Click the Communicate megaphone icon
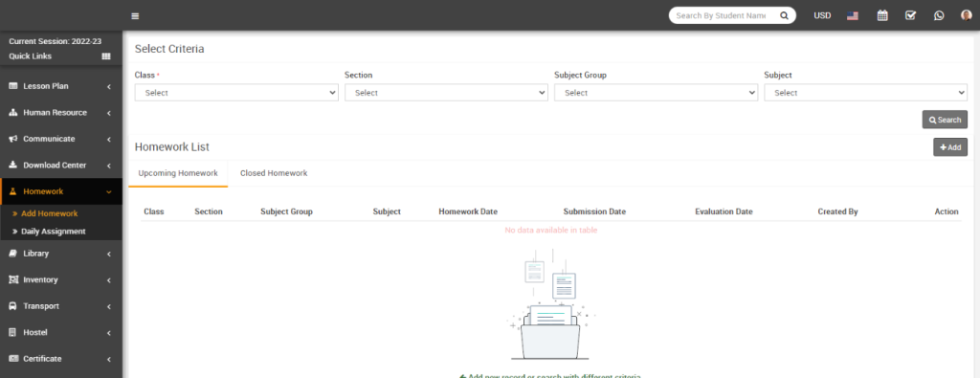The height and width of the screenshot is (378, 980). tap(13, 139)
